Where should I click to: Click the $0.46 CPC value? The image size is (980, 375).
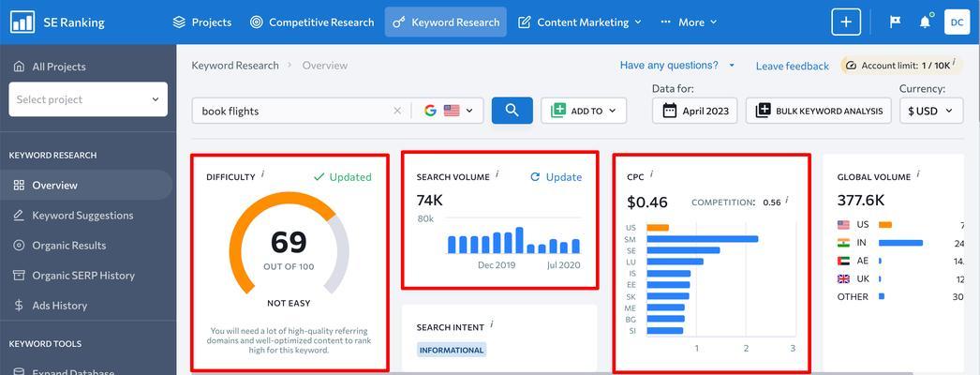tap(646, 202)
